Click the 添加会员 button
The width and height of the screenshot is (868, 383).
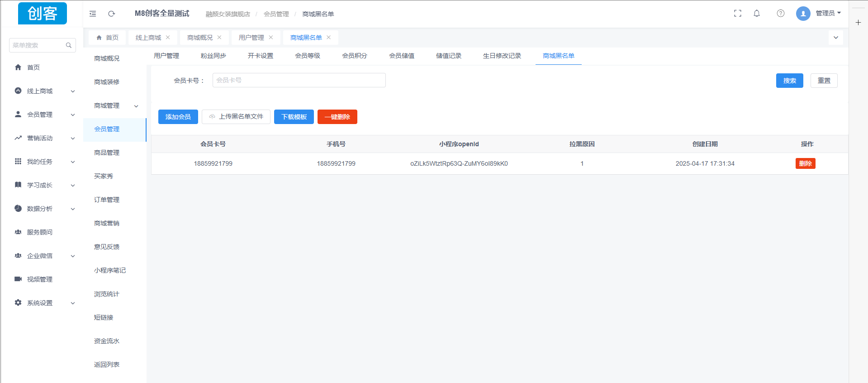click(x=178, y=117)
